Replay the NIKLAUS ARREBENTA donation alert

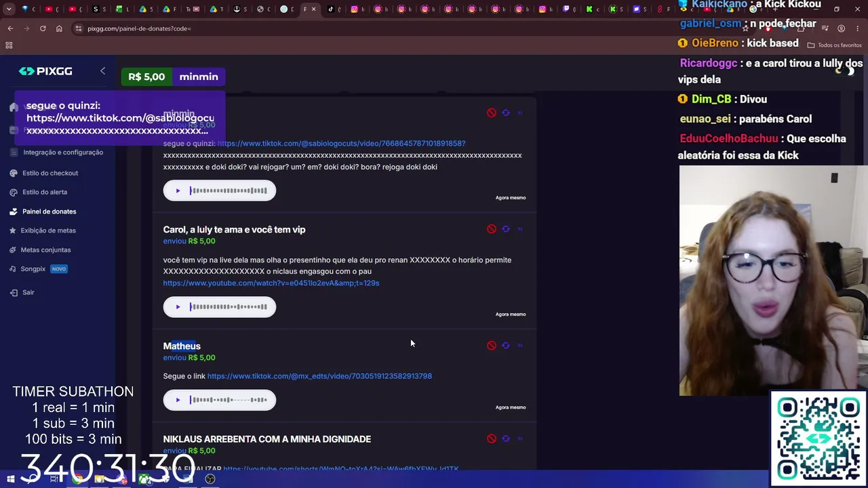(506, 439)
